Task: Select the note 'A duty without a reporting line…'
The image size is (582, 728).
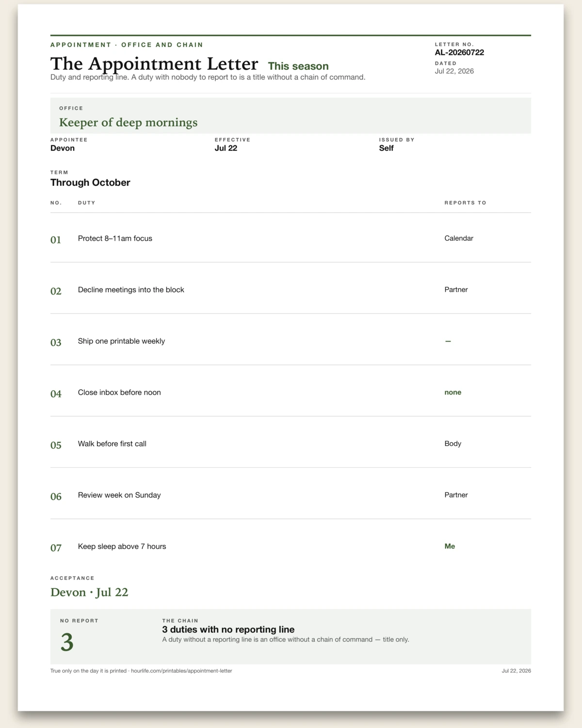Action: 286,640
